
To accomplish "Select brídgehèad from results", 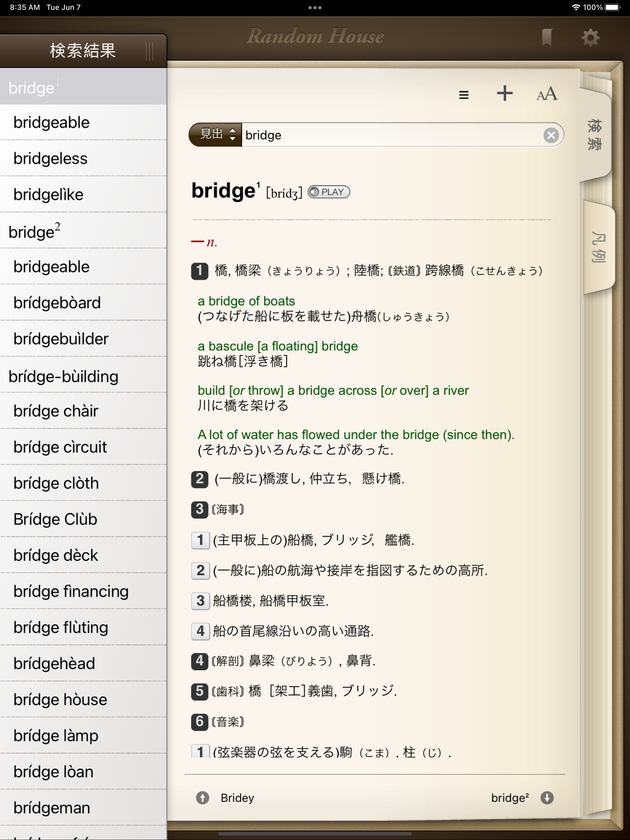I will (x=54, y=664).
